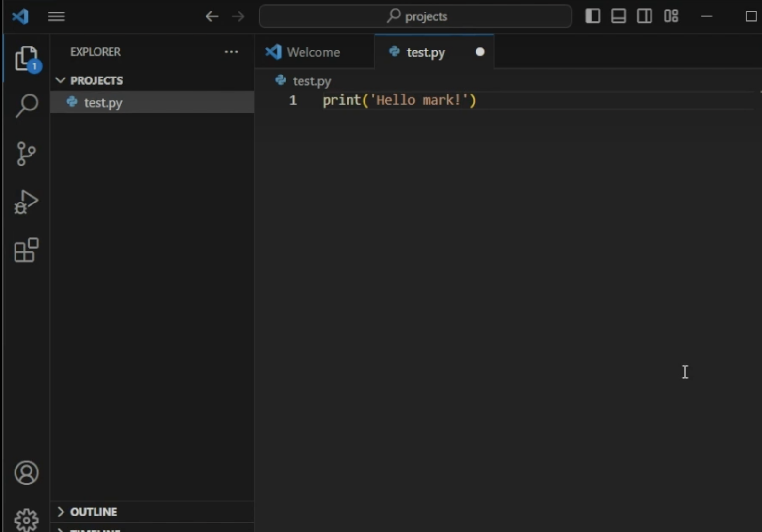This screenshot has height=532, width=762.
Task: Toggle the bottom panel visibility
Action: tap(619, 16)
